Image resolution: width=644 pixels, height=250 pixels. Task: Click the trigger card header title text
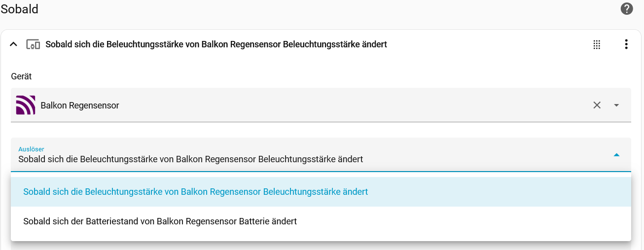click(x=216, y=44)
